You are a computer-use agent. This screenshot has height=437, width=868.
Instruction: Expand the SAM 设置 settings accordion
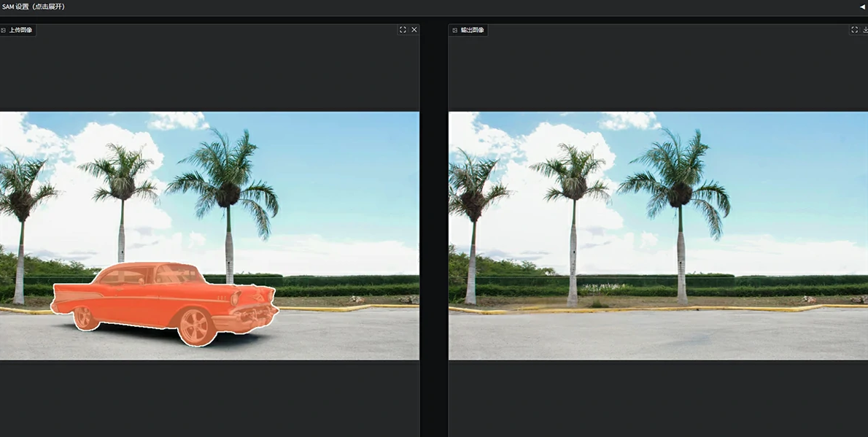34,7
